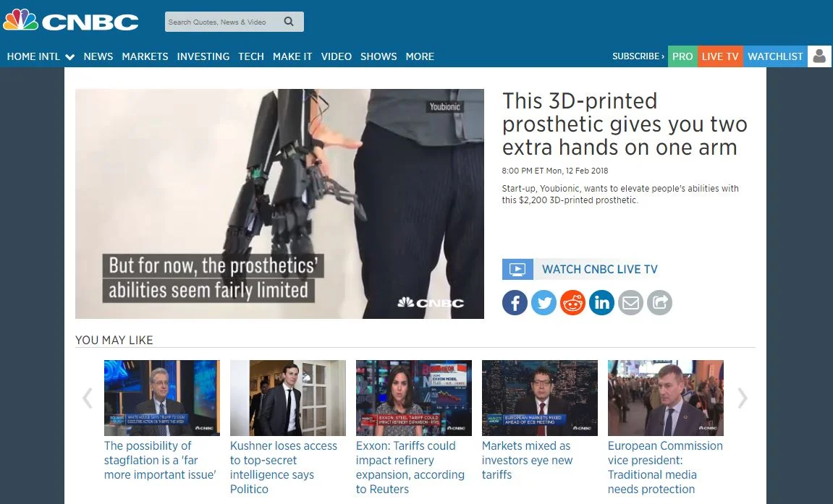Screen dimensions: 833x504
Task: Open the gray share arrow icon
Action: [659, 303]
